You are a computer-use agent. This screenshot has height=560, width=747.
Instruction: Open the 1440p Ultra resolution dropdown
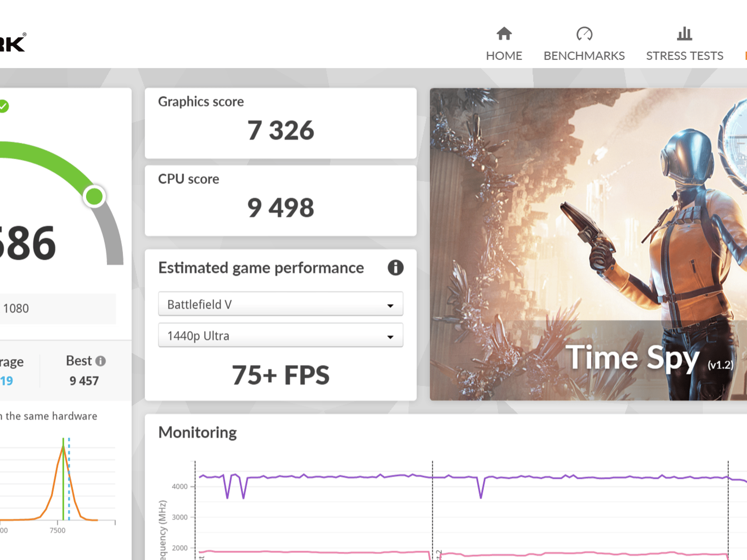(280, 335)
